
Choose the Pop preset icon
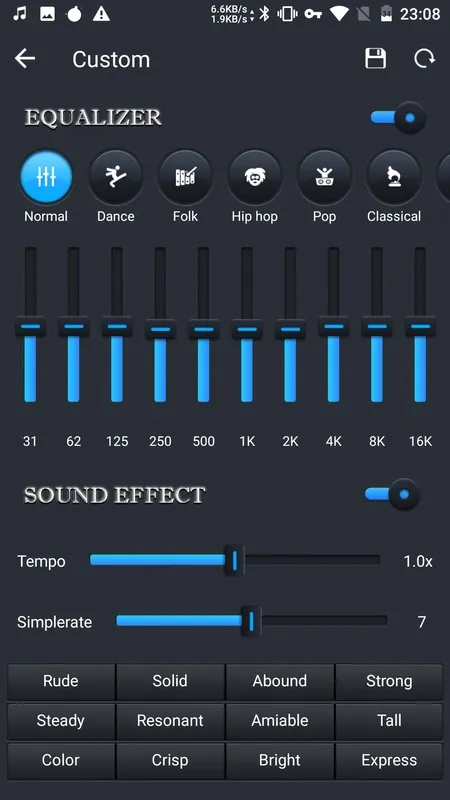pos(324,177)
